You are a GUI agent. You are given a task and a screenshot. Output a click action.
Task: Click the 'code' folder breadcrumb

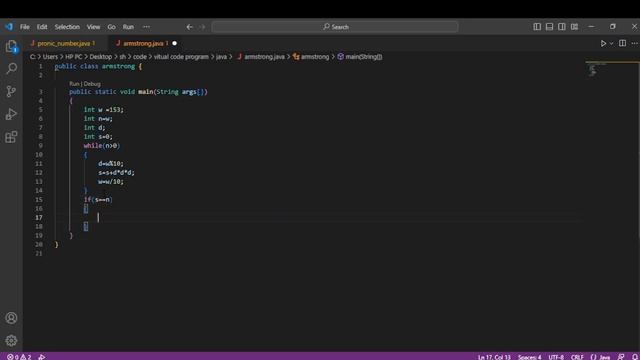[140, 57]
